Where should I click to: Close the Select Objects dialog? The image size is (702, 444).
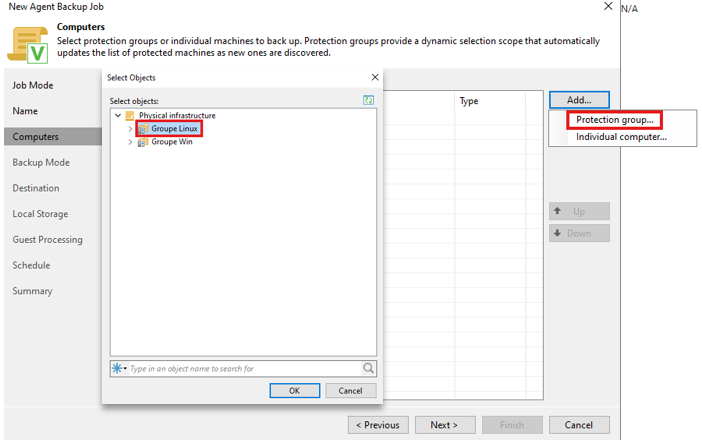[x=375, y=77]
